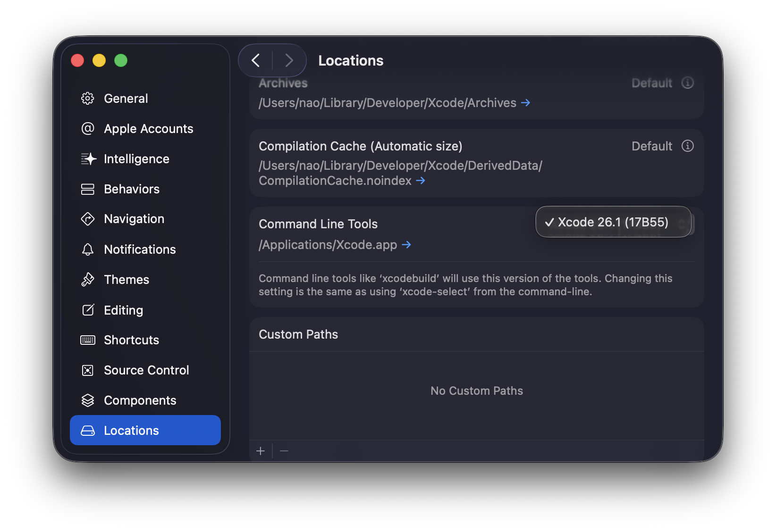Screen dimensions: 776x532
Task: Click the Components layers icon
Action: (x=88, y=400)
